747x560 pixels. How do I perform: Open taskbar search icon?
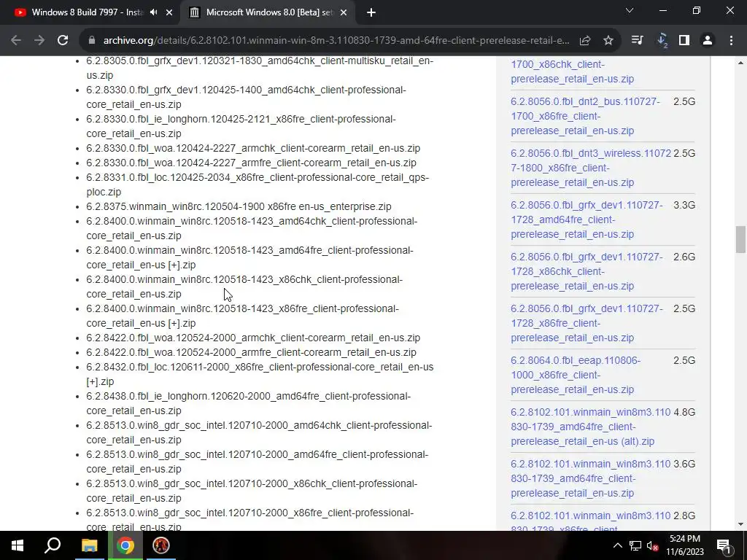tap(53, 545)
